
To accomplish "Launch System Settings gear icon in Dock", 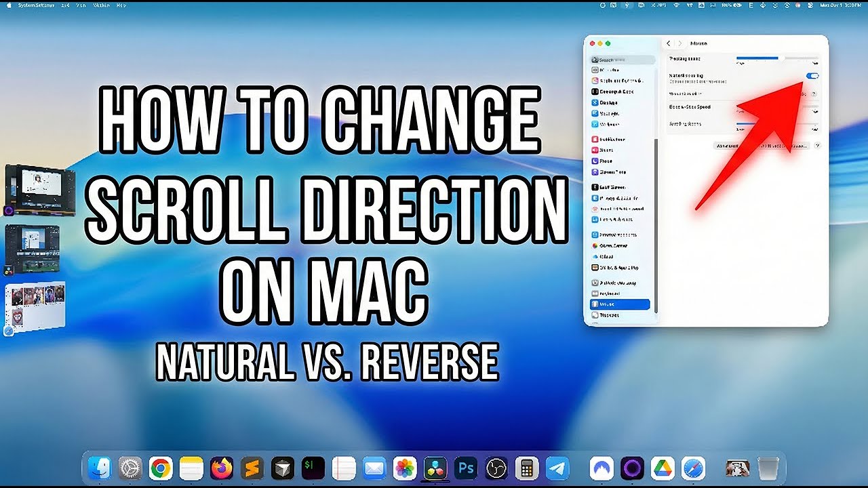I will [x=130, y=468].
